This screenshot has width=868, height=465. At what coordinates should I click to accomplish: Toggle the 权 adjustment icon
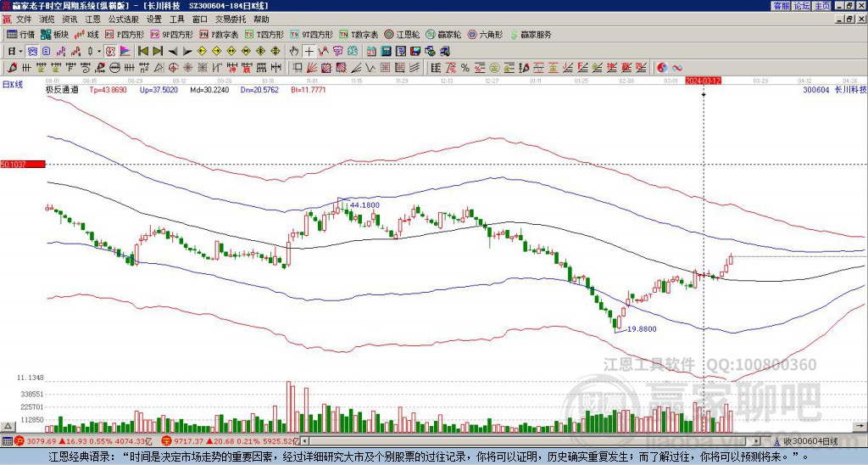pyautogui.click(x=109, y=51)
